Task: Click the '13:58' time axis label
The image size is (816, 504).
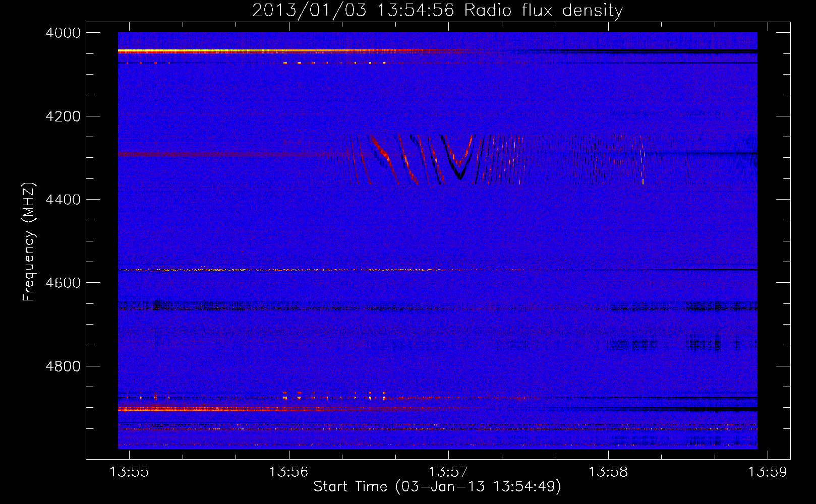Action: click(x=608, y=472)
